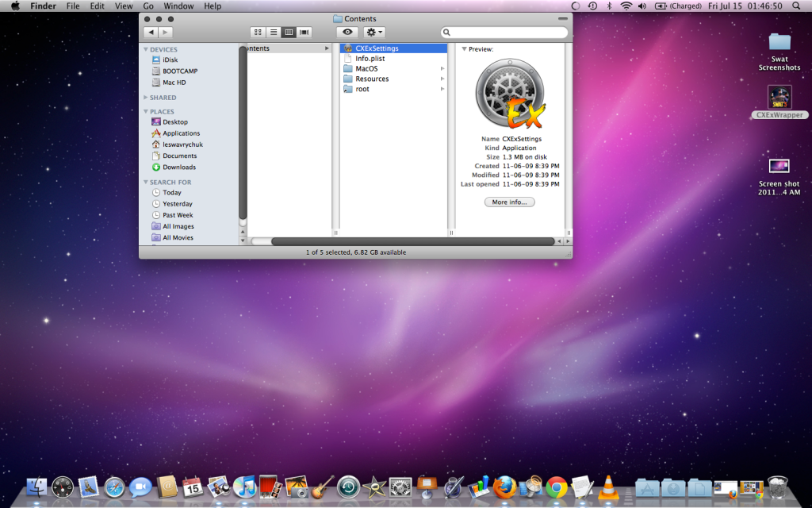The image size is (812, 508).
Task: Launch Google Chrome from the Dock
Action: tap(557, 487)
